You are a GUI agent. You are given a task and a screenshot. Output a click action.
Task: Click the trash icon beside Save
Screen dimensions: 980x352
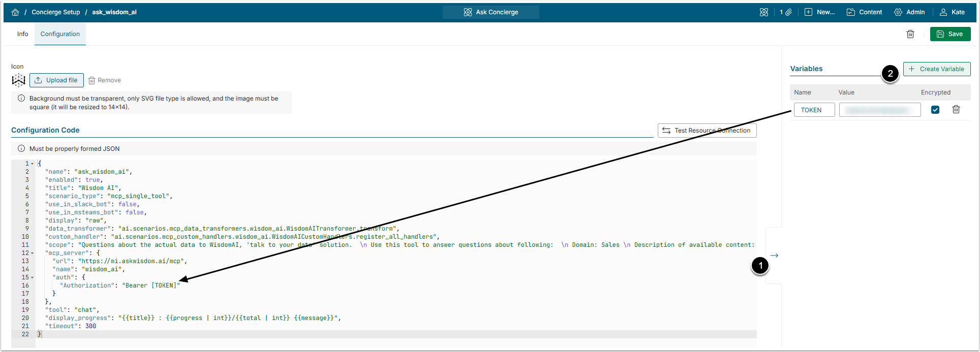pyautogui.click(x=910, y=34)
